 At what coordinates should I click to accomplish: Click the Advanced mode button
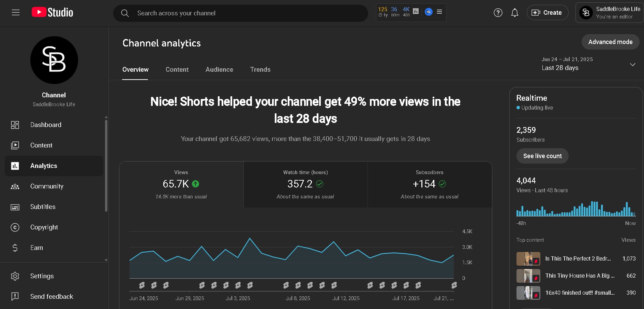pos(610,42)
